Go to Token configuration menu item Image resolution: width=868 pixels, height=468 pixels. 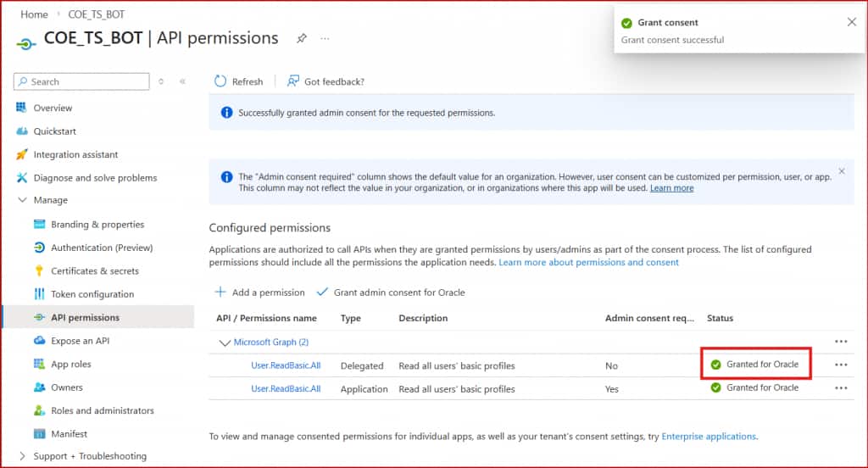coord(92,294)
